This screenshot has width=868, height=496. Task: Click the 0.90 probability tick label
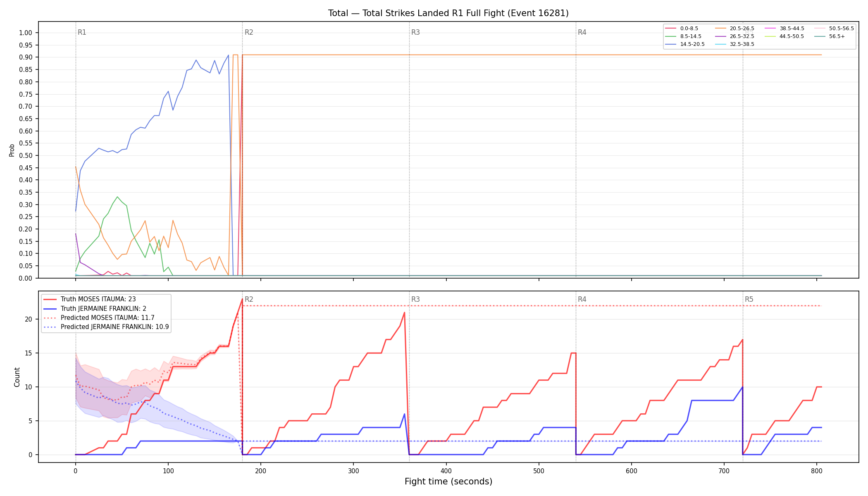pos(26,57)
